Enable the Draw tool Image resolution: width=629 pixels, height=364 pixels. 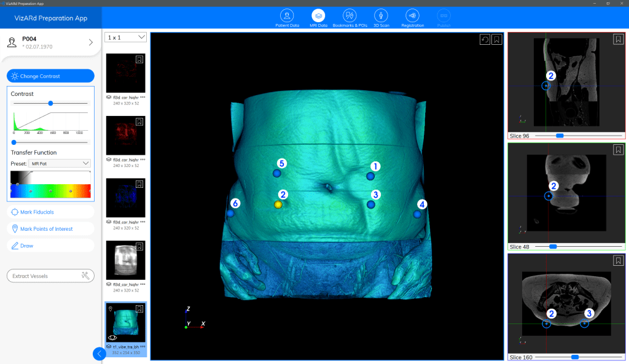[x=50, y=246]
